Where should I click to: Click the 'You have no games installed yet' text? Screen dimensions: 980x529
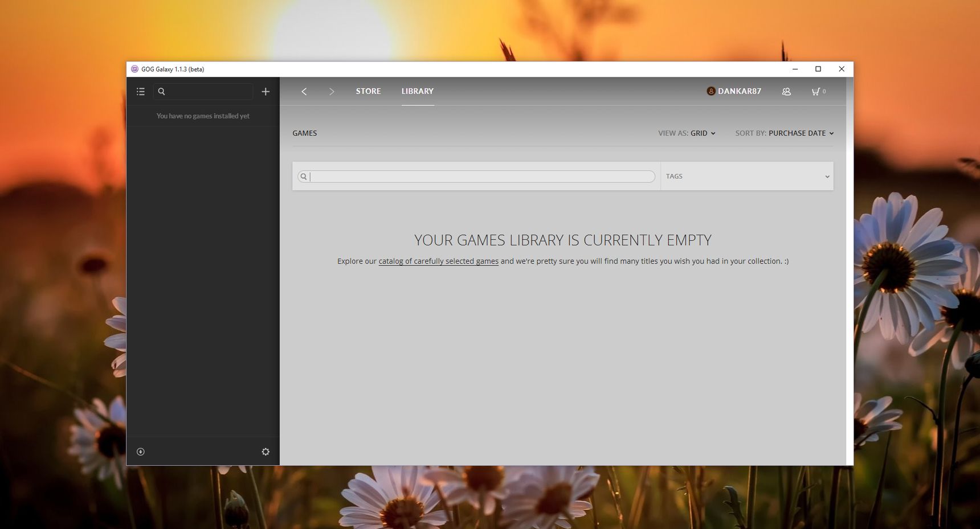point(203,116)
